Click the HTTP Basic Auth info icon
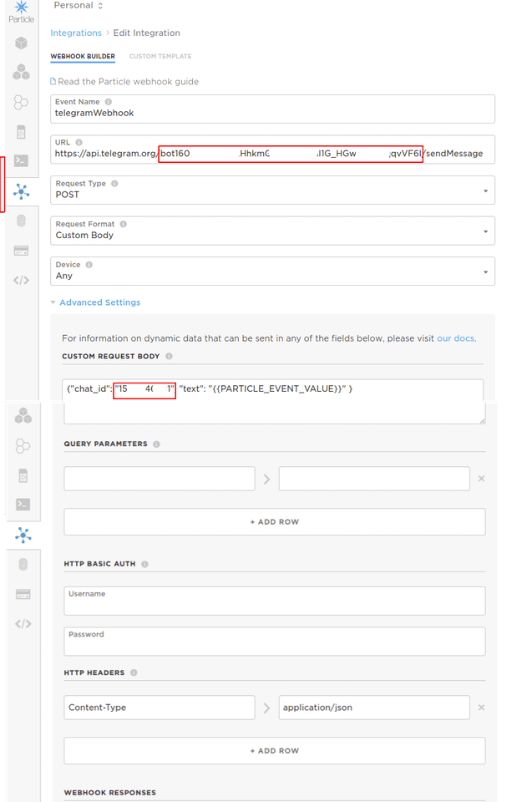The image size is (532, 802). (144, 564)
